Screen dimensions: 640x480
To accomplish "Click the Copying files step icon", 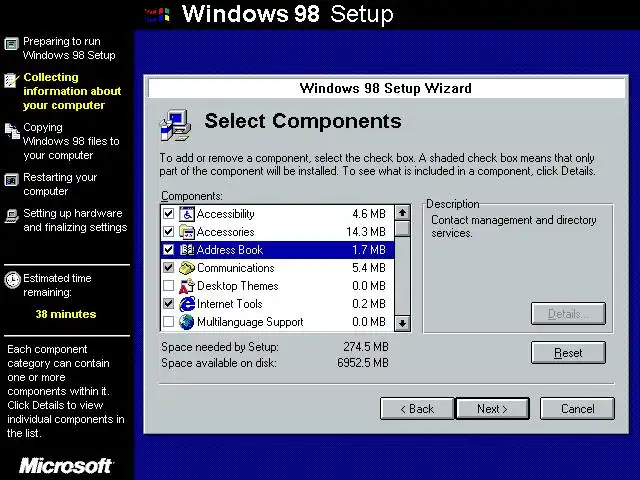I will [12, 131].
